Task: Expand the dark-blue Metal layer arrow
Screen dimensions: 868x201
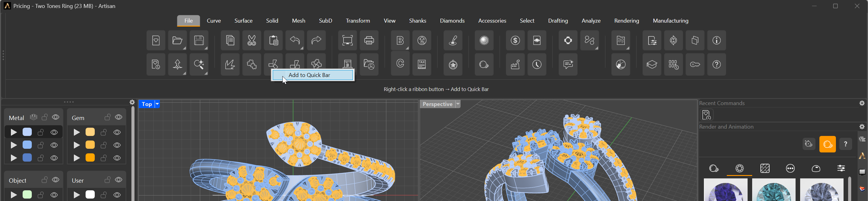Action: coord(14,158)
